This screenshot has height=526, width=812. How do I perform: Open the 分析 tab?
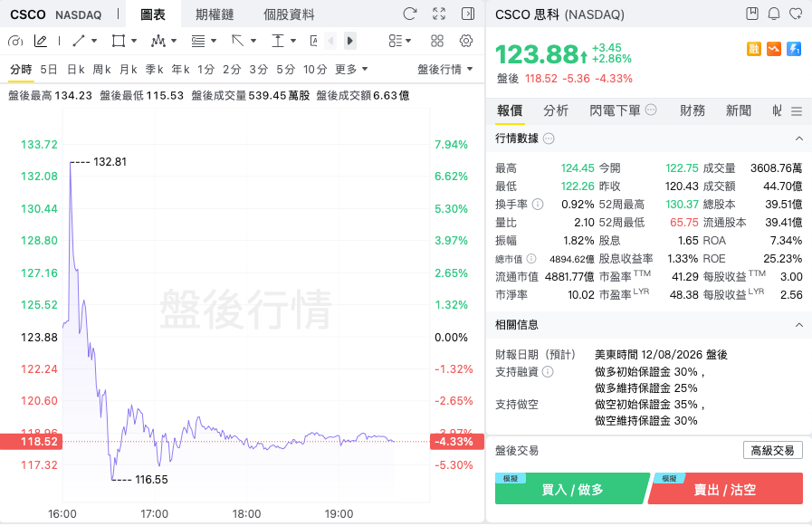click(556, 110)
